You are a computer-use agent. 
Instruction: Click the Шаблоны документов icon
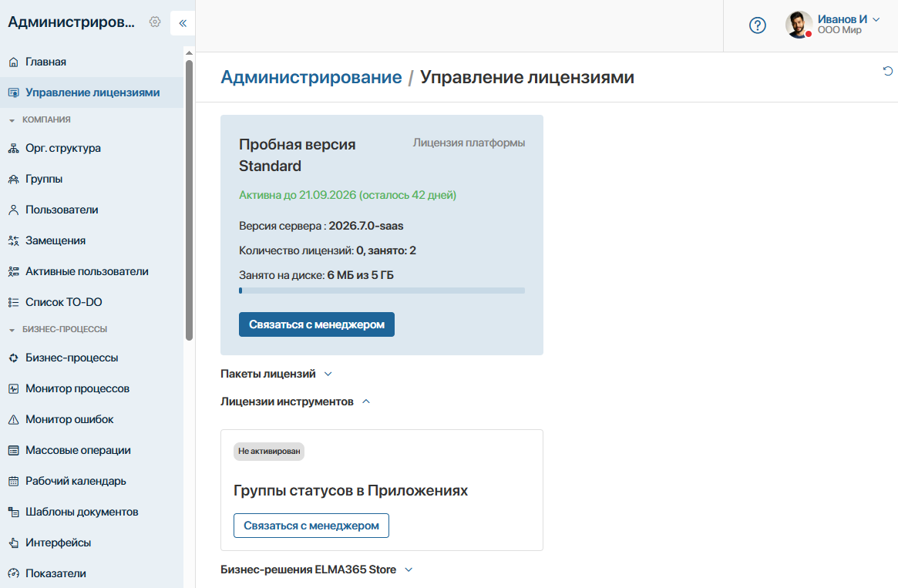tap(14, 512)
